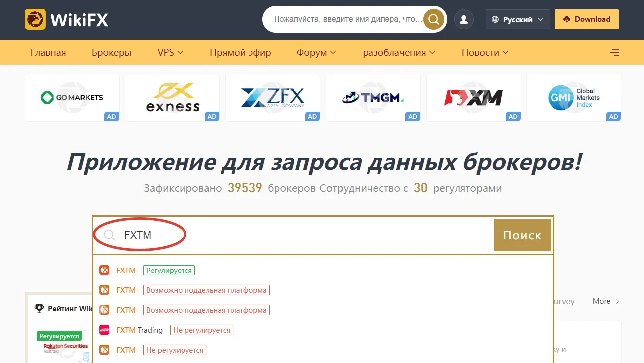This screenshot has width=644, height=363.
Task: Open the TMGM ad banner
Action: coord(373,97)
